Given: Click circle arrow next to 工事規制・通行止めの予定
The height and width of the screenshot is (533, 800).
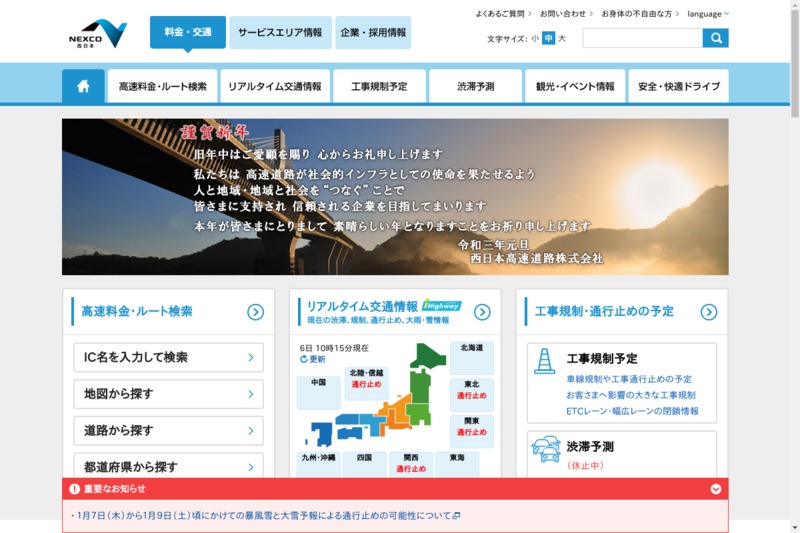Looking at the screenshot, I should [x=708, y=312].
